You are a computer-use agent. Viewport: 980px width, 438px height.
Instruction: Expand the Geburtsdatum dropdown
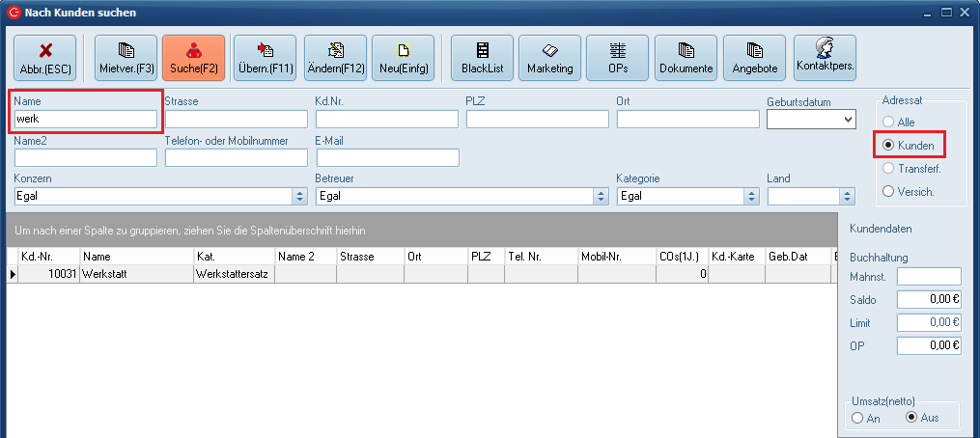point(848,119)
